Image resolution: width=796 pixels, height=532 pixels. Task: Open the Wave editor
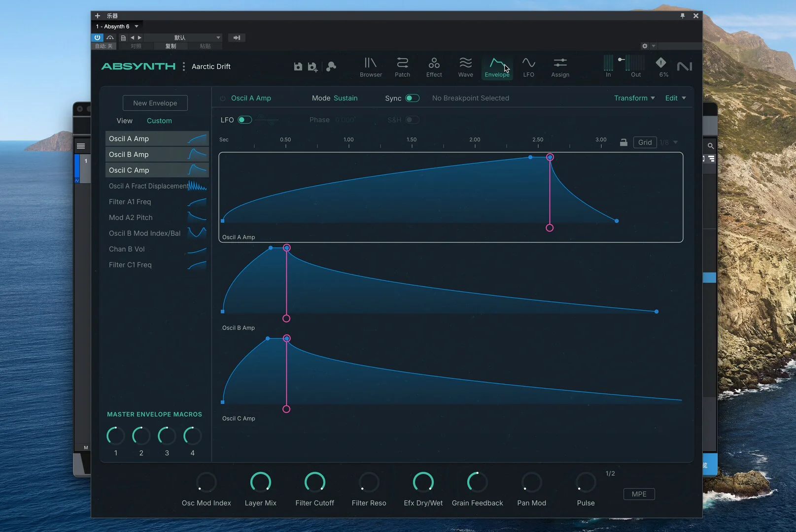(465, 67)
